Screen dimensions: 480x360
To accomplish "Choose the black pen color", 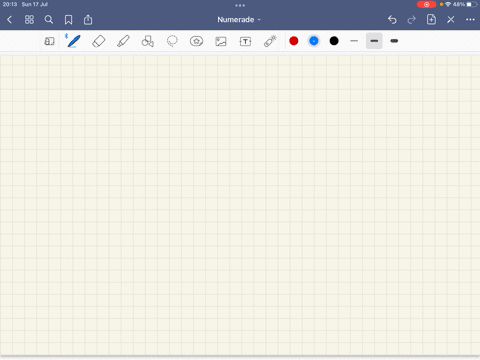I will coord(334,41).
